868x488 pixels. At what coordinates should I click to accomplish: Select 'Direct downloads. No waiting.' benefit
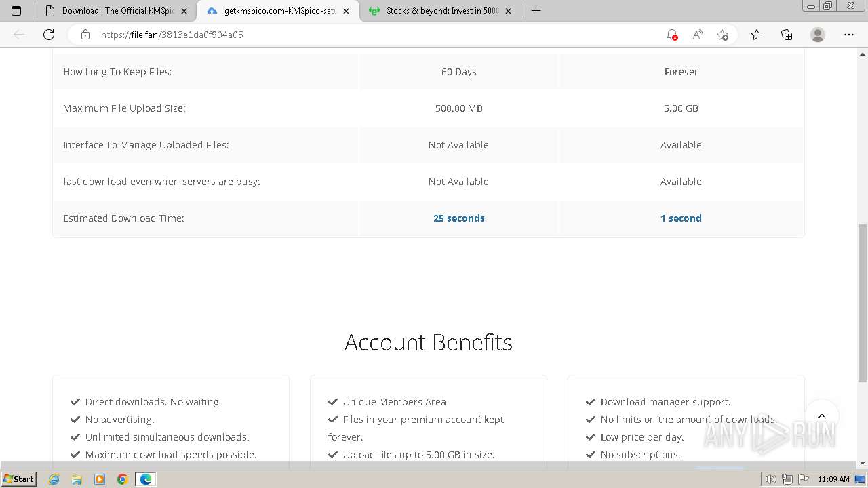(x=153, y=402)
